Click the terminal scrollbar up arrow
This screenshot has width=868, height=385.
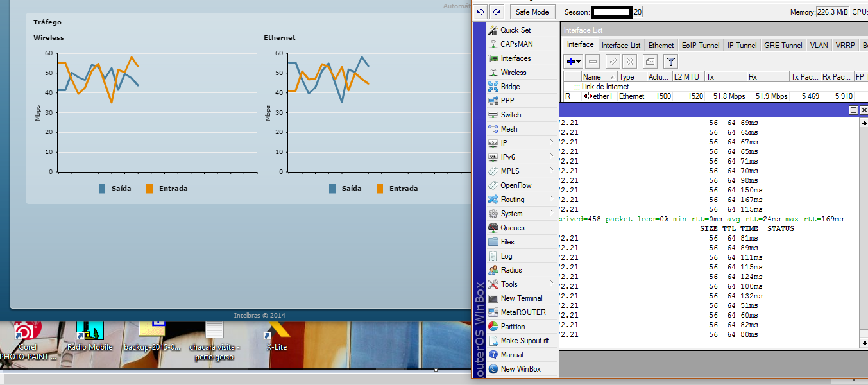coord(864,123)
